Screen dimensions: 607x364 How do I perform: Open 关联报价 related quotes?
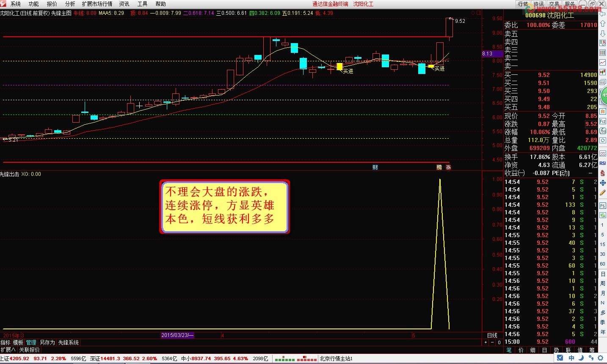[x=29, y=350]
